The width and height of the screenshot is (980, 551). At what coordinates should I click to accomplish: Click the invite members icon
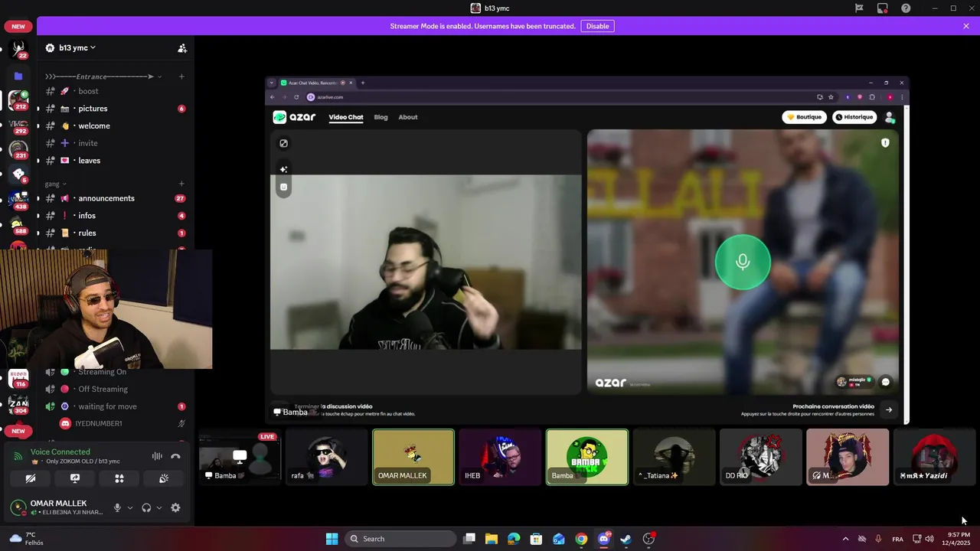[182, 48]
